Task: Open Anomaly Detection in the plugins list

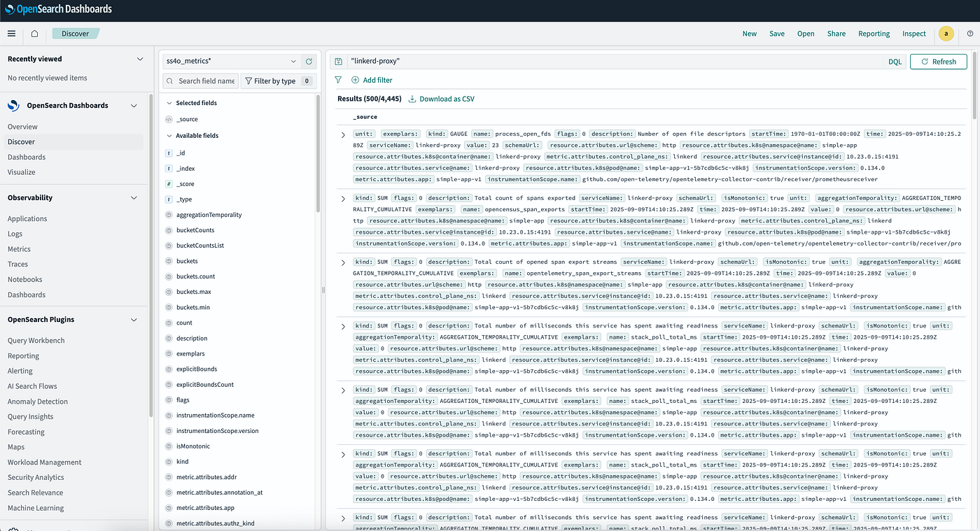Action: coord(38,402)
